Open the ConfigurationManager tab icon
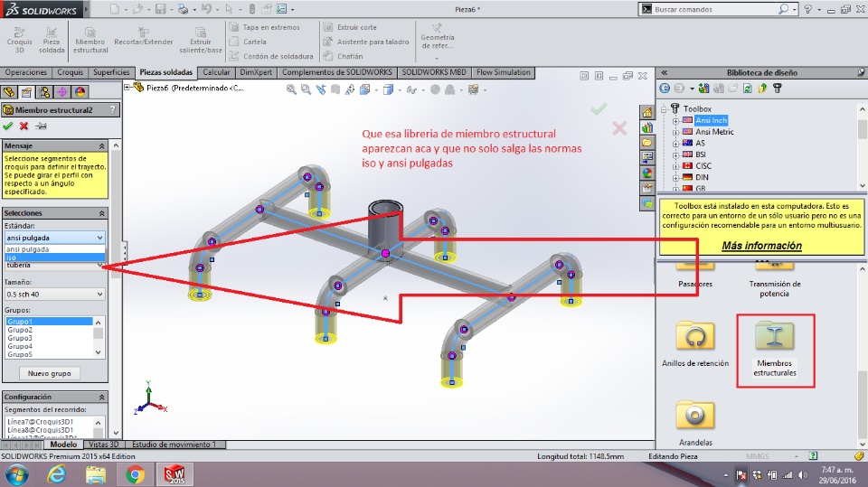This screenshot has height=487, width=868. (x=44, y=92)
